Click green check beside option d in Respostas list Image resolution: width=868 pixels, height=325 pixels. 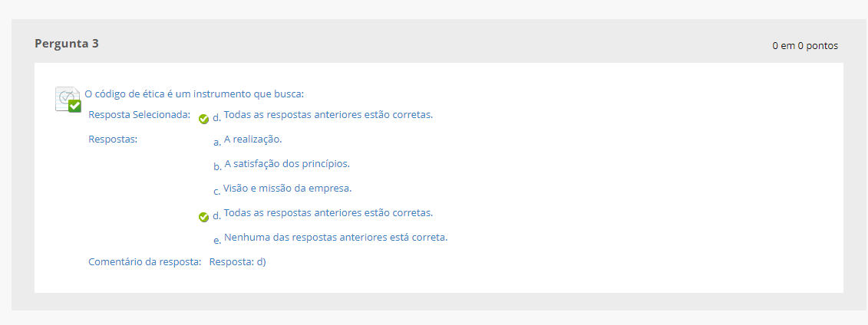pos(203,217)
